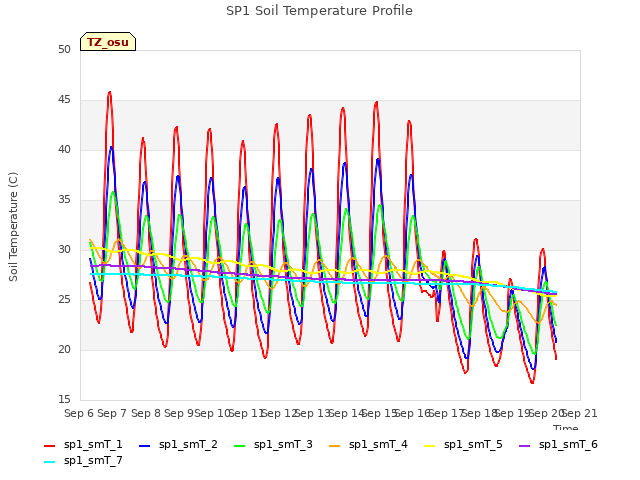The height and width of the screenshot is (480, 640).
Task: Click the red curve's lowest trough near Sep 19
Action: [532, 382]
